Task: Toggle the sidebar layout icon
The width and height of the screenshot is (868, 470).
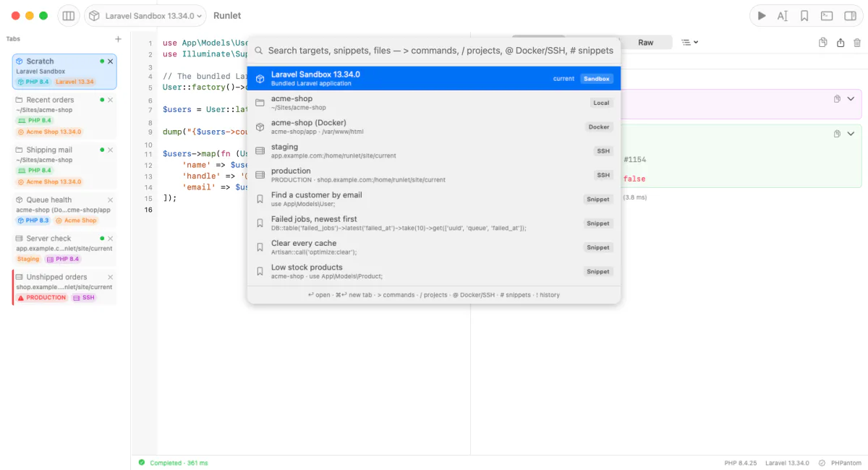Action: pyautogui.click(x=69, y=15)
